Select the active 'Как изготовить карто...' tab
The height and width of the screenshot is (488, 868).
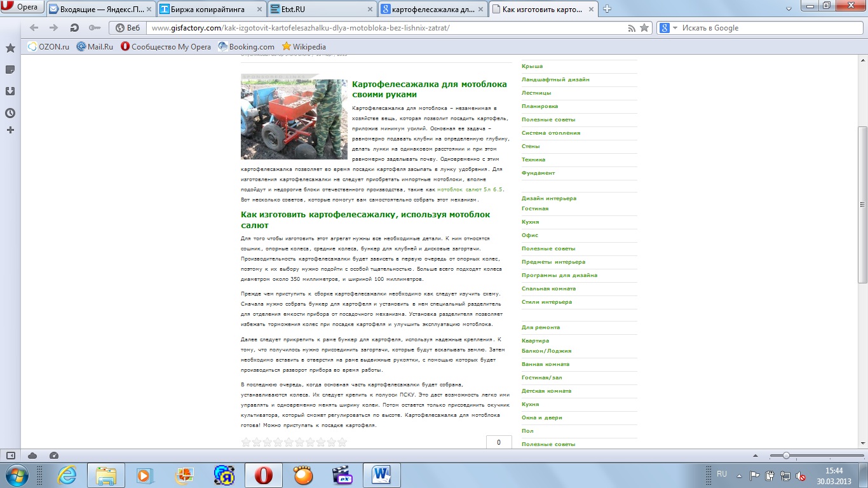click(x=543, y=9)
